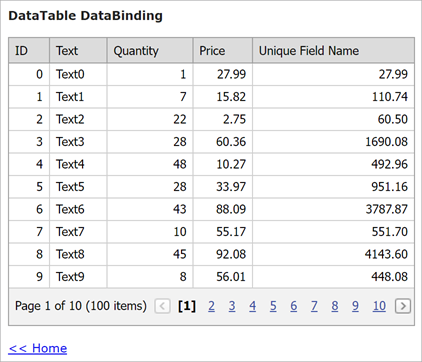Click the Text1 cell
The image size is (422, 362).
tap(78, 97)
